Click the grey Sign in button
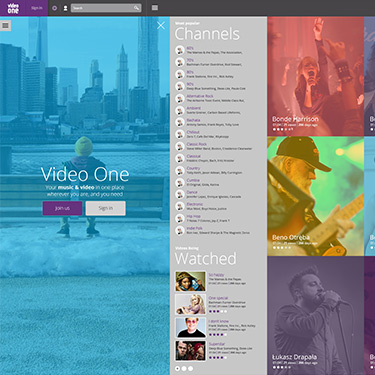This screenshot has height=375, width=375. tap(106, 208)
